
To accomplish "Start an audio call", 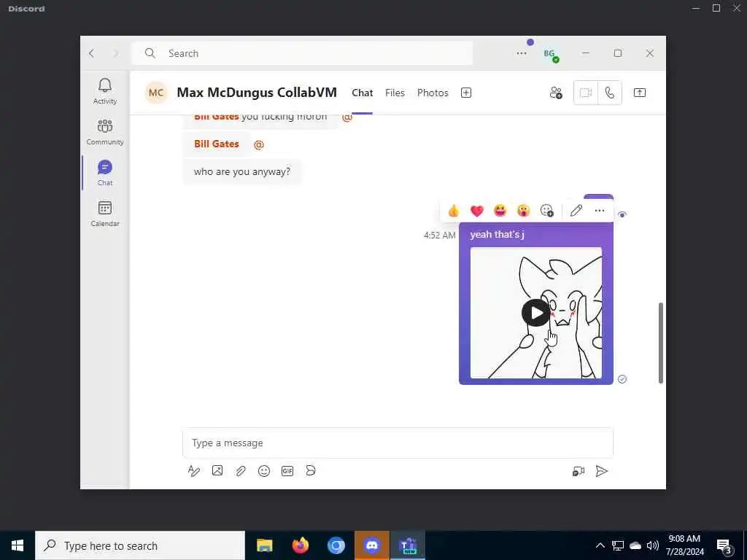I will click(610, 93).
